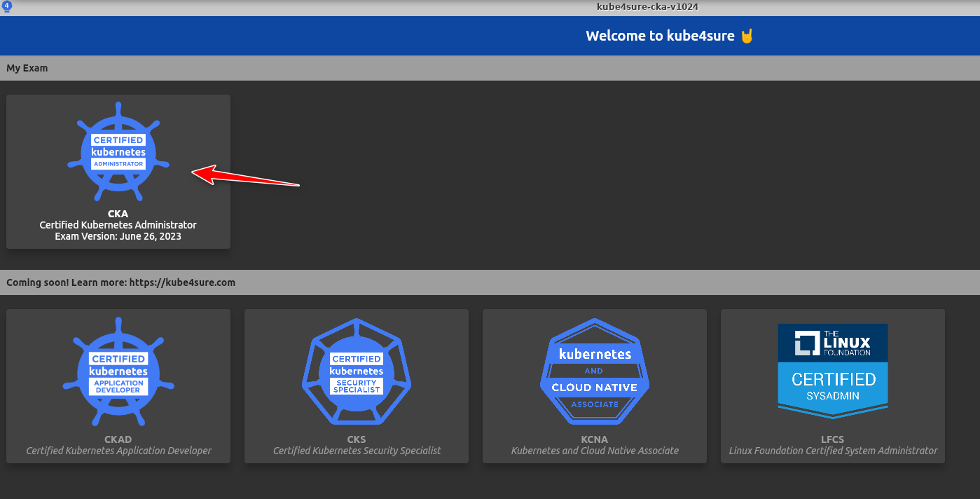Image resolution: width=980 pixels, height=499 pixels.
Task: Select the Linux Foundation Certified Sysadmin badge
Action: tap(833, 371)
